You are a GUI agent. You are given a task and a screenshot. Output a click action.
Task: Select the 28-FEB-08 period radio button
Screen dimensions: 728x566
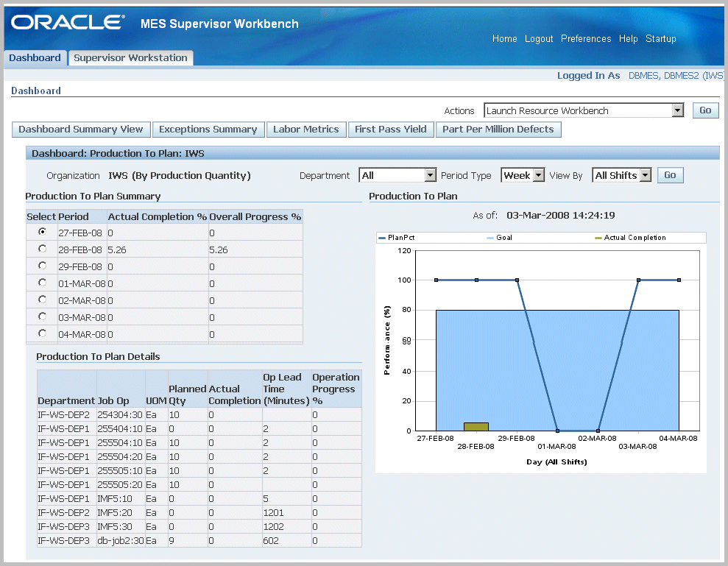pos(42,249)
